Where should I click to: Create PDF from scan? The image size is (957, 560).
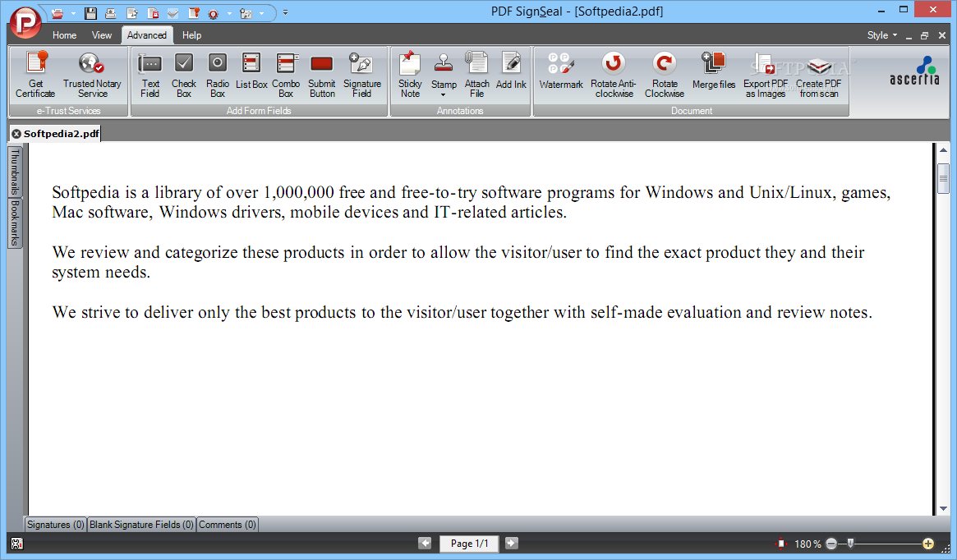[x=818, y=75]
